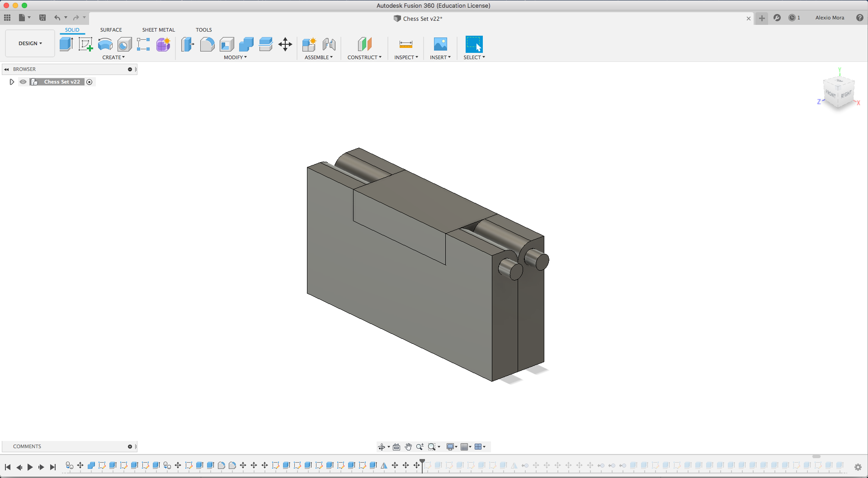This screenshot has height=478, width=868.
Task: Jump to timeline beginning
Action: click(8, 467)
